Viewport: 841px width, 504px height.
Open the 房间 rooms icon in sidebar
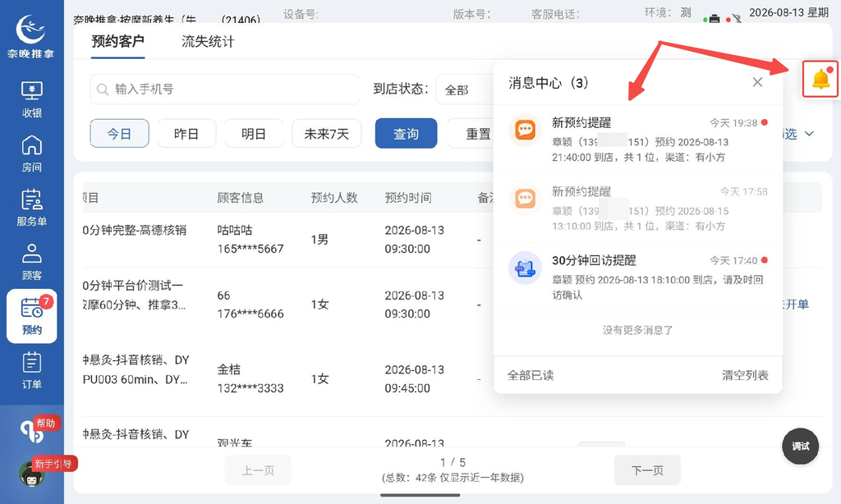click(x=32, y=153)
